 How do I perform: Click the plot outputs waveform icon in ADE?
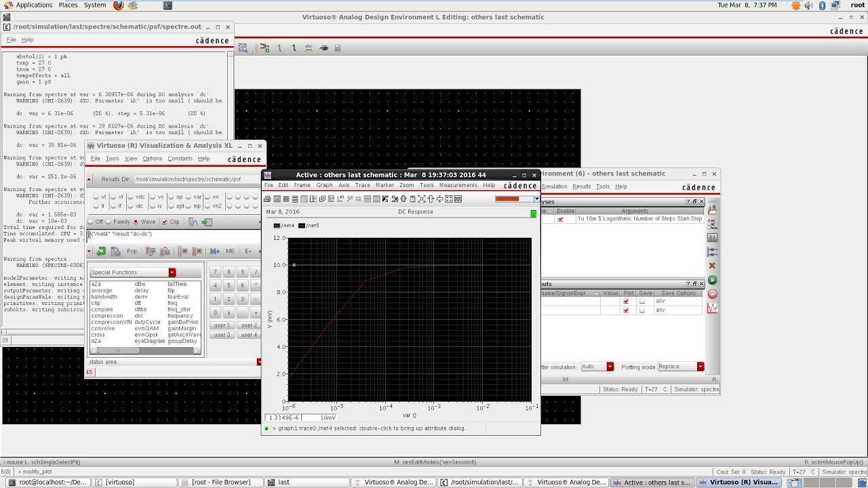click(712, 308)
